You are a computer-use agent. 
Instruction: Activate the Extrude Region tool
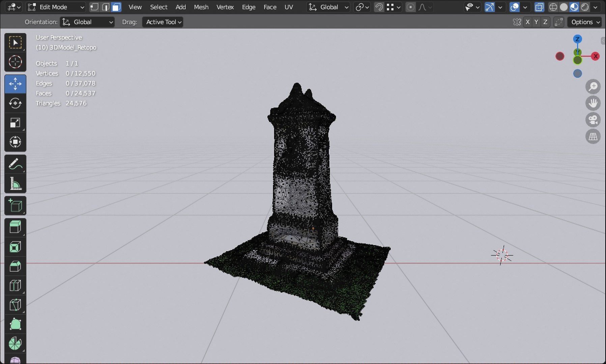15,227
